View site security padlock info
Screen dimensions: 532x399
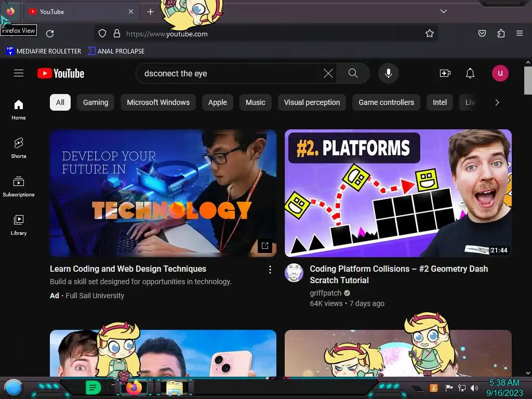pyautogui.click(x=117, y=34)
